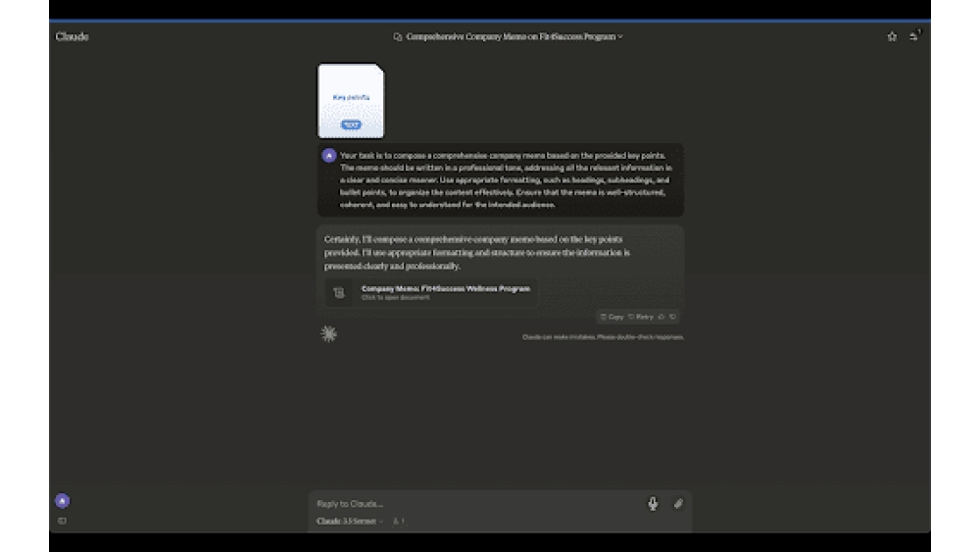Viewport: 980px width, 552px height.
Task: Copy Claude's response
Action: pos(612,317)
